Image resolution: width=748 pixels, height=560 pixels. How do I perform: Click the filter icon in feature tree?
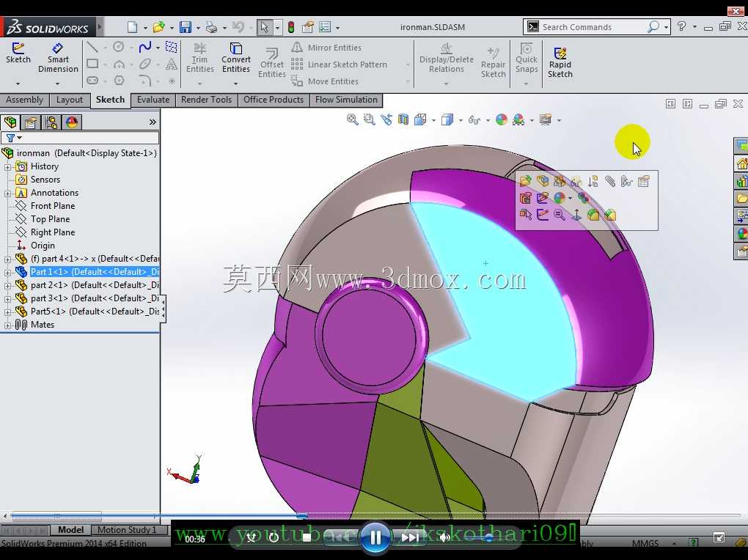pyautogui.click(x=10, y=138)
